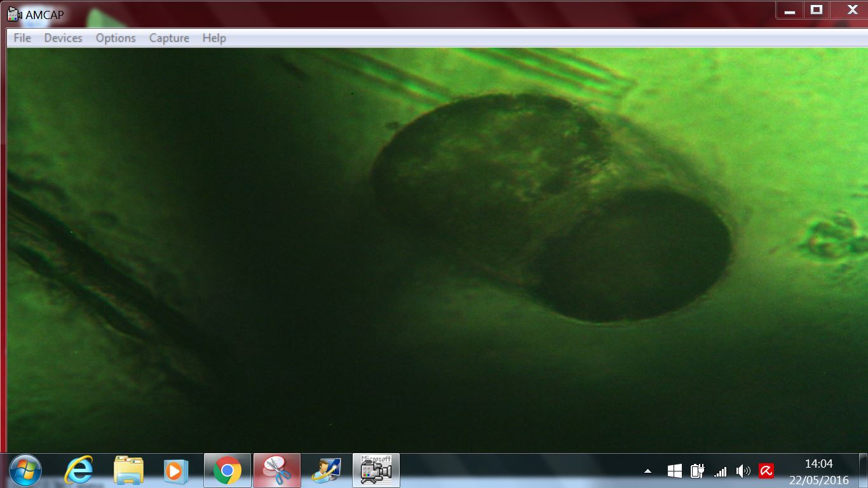Click the AMCAP title bar icon
This screenshot has height=488, width=868.
pos(14,13)
